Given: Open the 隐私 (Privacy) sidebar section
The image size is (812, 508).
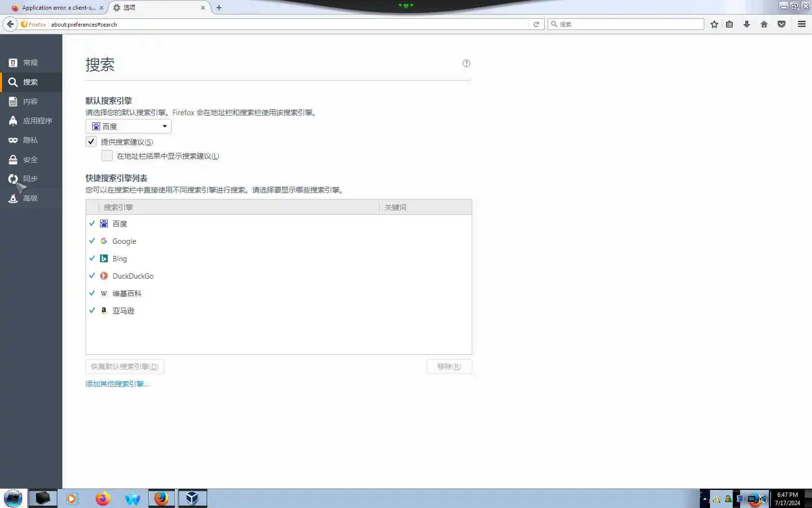Looking at the screenshot, I should pyautogui.click(x=31, y=140).
